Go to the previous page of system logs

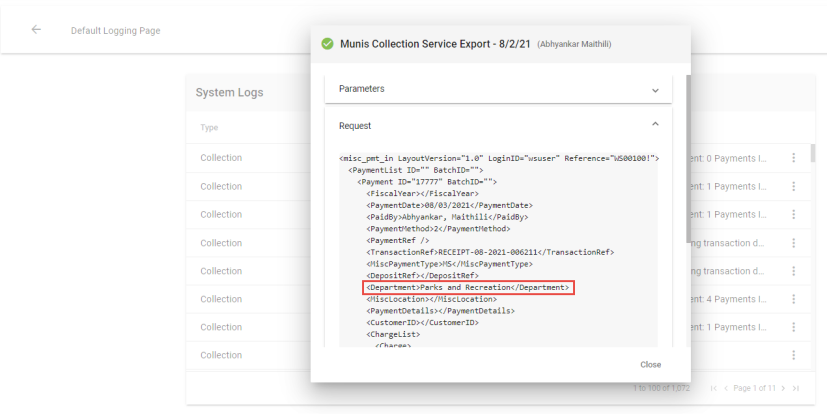coord(727,388)
